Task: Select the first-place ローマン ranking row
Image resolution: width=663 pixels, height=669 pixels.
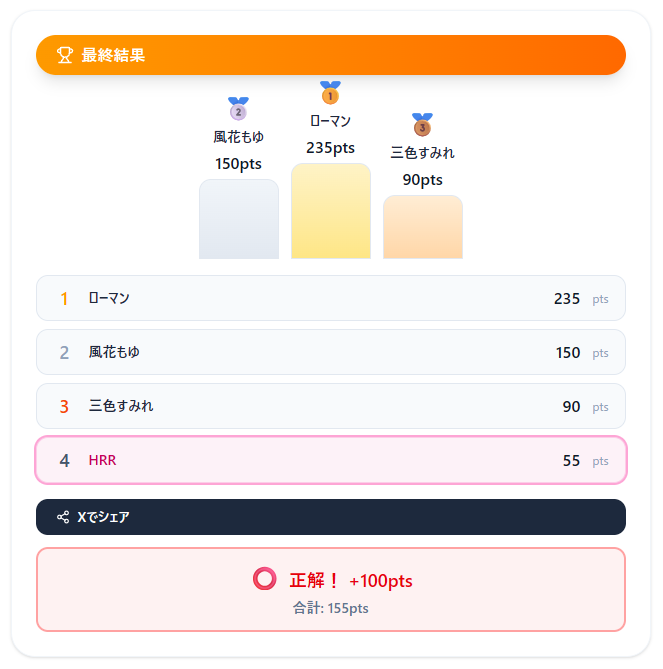Action: [x=331, y=298]
